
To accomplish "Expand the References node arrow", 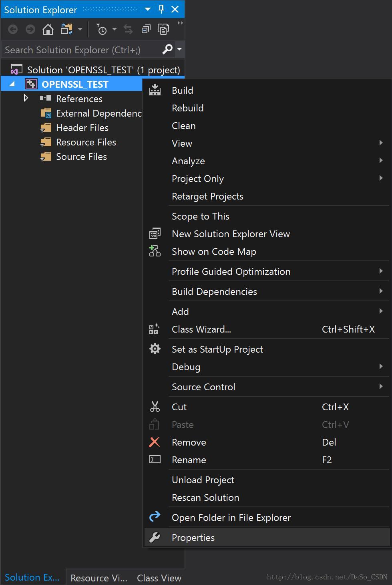I will click(x=26, y=98).
